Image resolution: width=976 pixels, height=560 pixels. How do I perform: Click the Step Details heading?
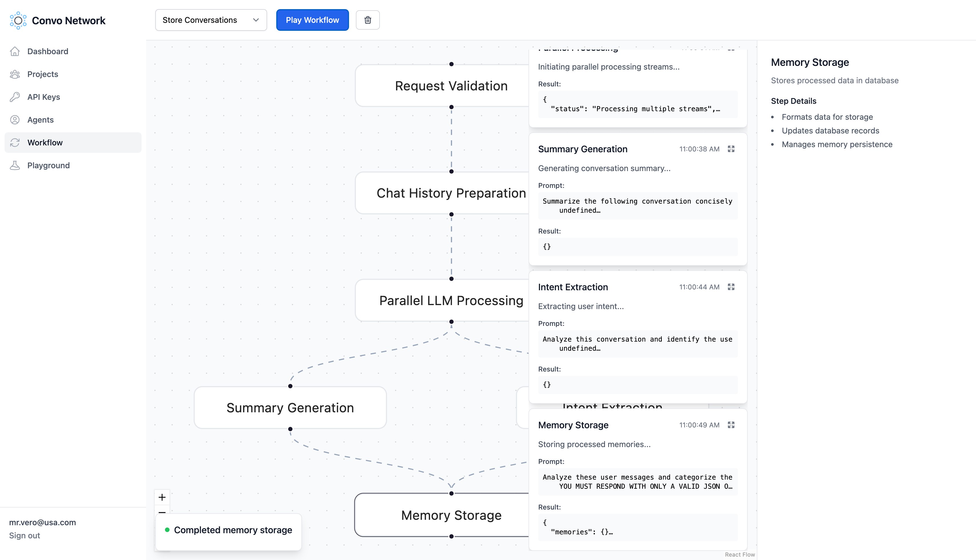coord(794,101)
